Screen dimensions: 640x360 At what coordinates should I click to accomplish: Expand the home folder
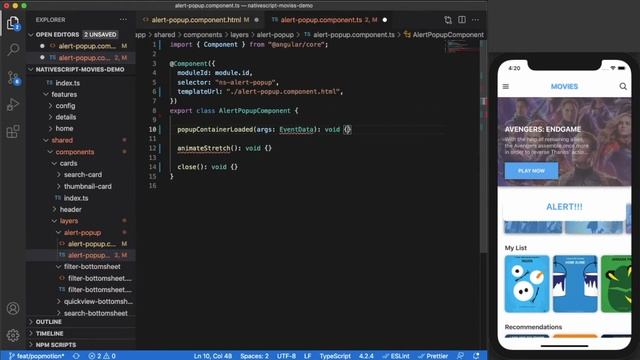click(64, 129)
